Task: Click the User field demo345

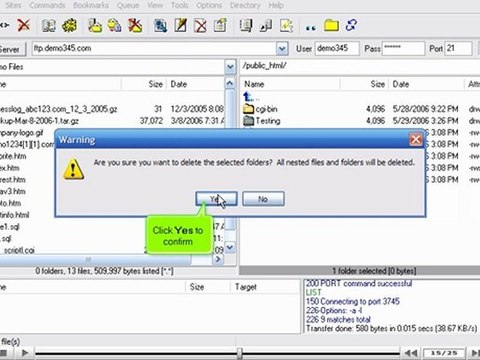Action: [x=337, y=49]
